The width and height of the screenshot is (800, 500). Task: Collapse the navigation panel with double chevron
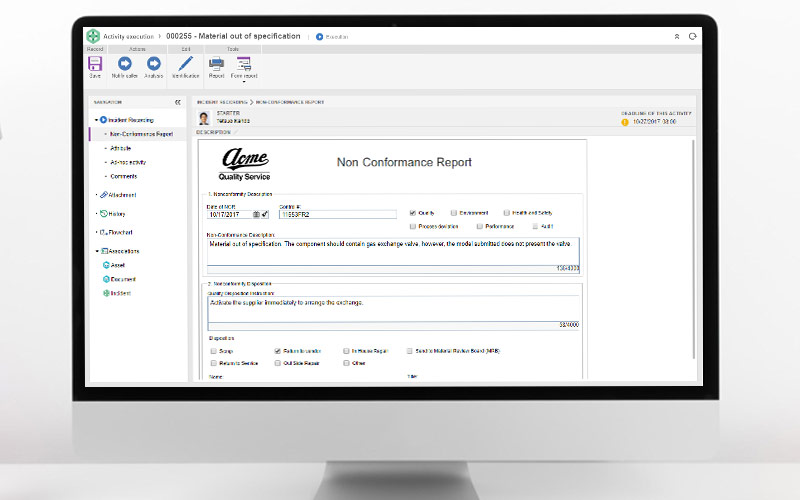(x=178, y=102)
